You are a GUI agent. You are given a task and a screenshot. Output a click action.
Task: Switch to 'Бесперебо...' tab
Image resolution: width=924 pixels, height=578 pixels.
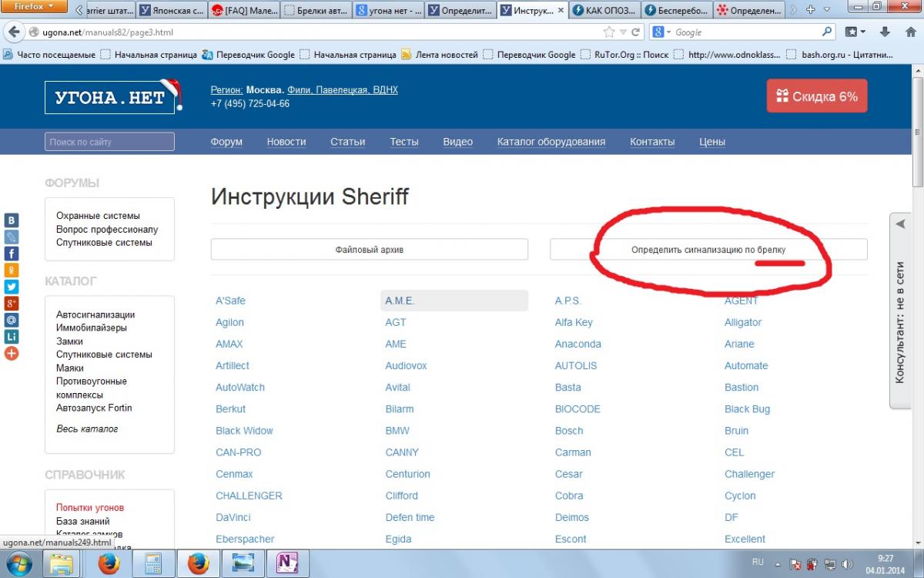pyautogui.click(x=678, y=11)
